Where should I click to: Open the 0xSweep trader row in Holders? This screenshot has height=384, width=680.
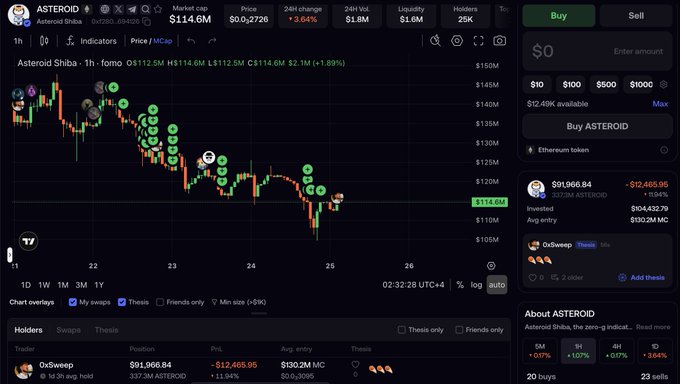coord(259,370)
